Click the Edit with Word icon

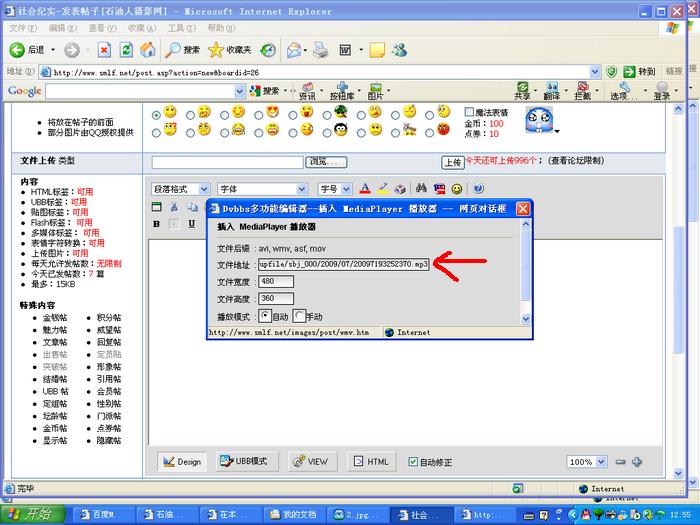[345, 50]
